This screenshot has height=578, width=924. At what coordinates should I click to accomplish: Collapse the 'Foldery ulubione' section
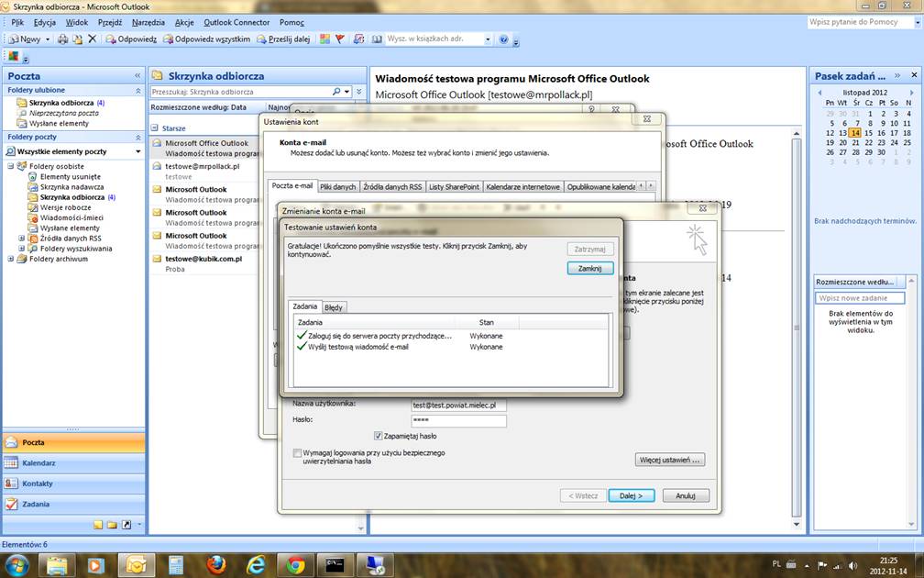click(x=138, y=90)
